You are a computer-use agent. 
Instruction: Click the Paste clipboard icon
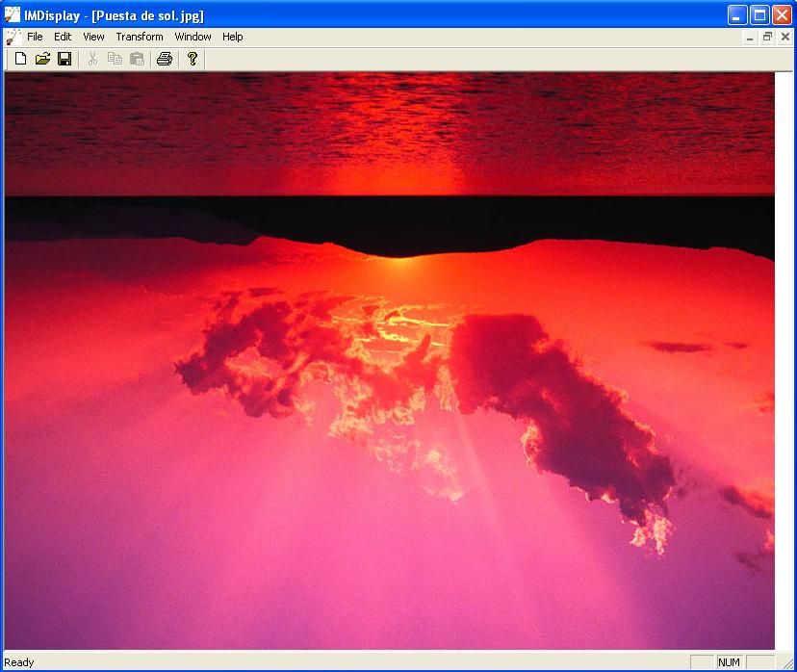[138, 59]
